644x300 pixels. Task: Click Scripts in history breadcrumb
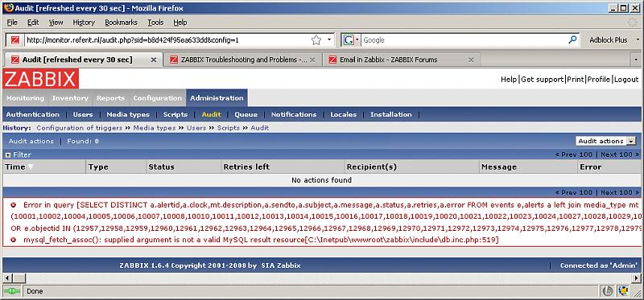tap(229, 128)
